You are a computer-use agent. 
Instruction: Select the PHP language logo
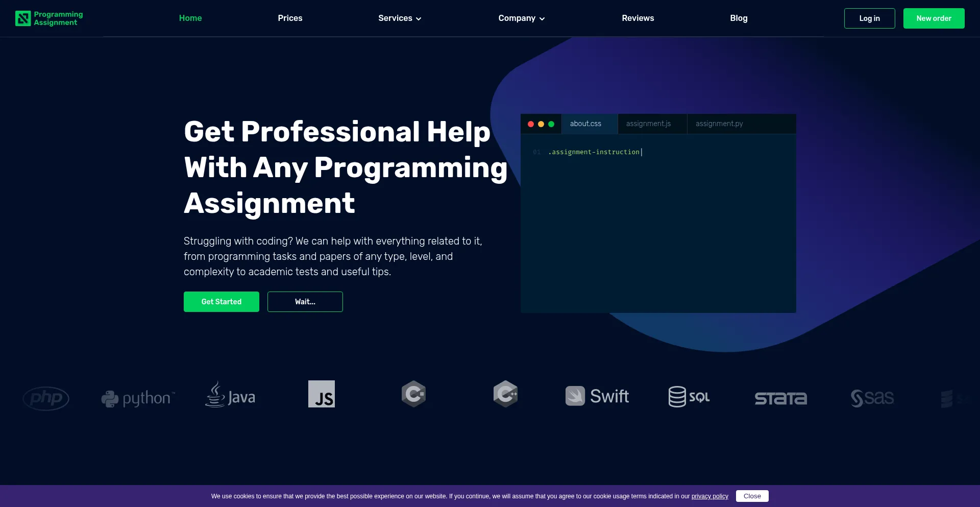point(46,398)
